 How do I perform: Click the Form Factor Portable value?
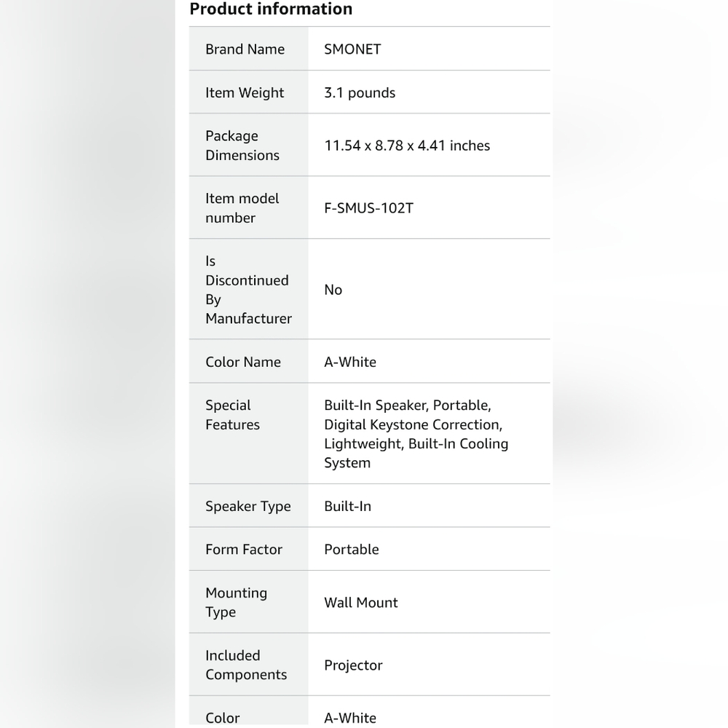(x=352, y=549)
